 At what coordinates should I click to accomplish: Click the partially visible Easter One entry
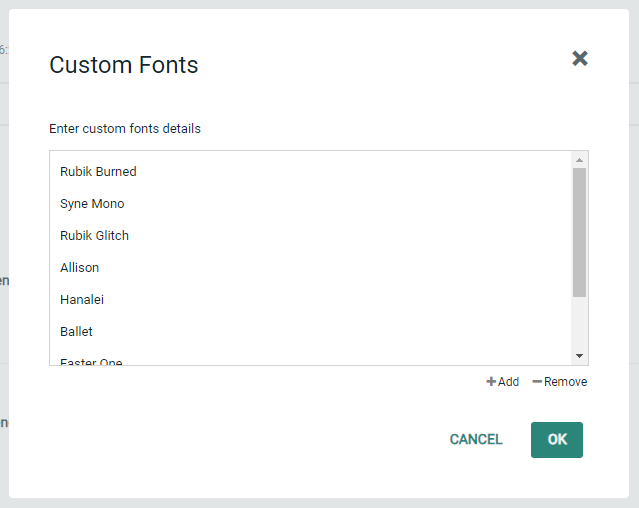click(x=91, y=361)
